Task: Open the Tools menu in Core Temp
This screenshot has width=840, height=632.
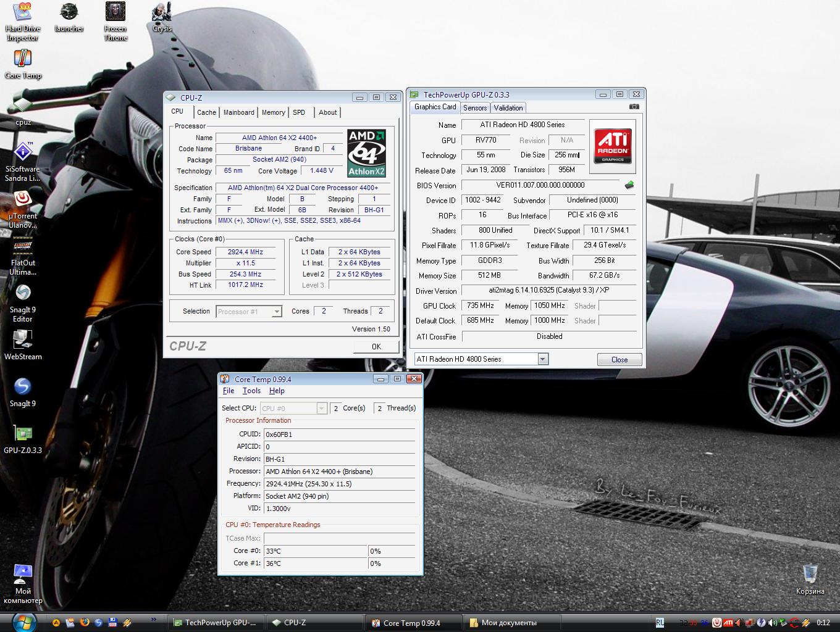Action: pos(251,391)
